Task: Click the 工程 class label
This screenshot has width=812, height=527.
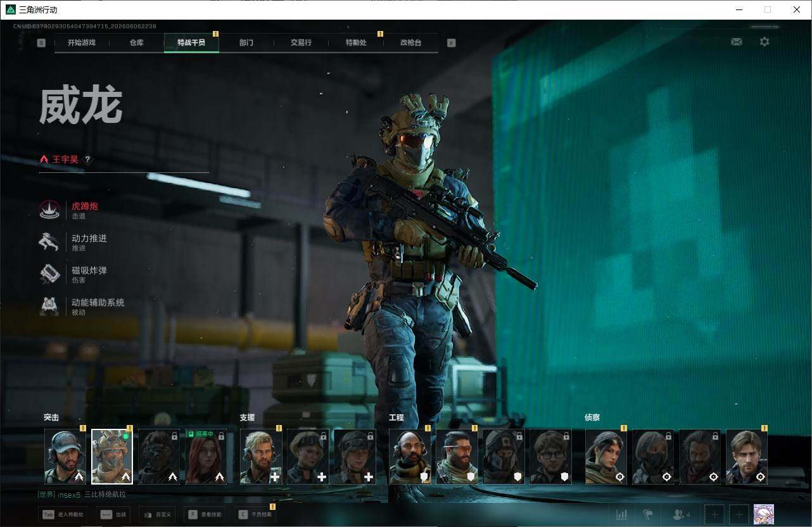Action: pyautogui.click(x=396, y=417)
